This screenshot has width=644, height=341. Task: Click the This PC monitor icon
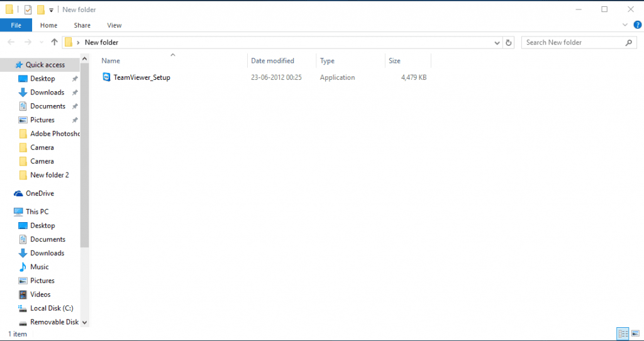pyautogui.click(x=18, y=211)
